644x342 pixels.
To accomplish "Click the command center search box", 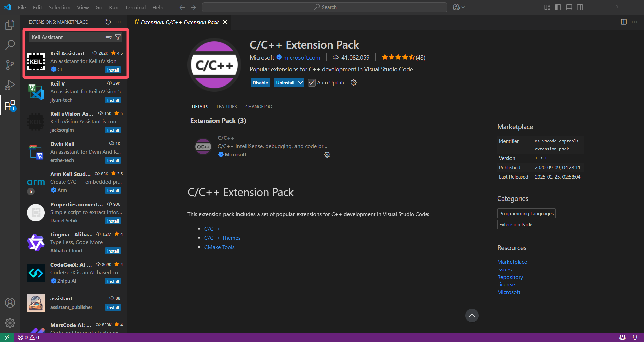I will (325, 7).
